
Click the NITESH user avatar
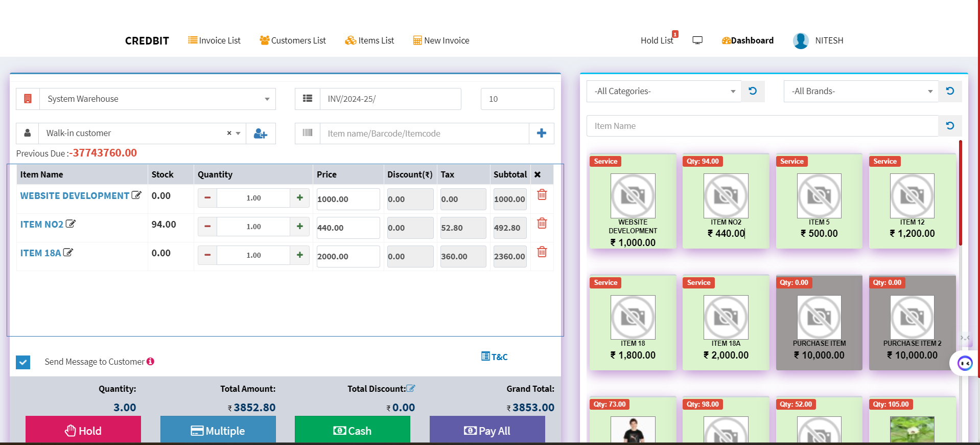tap(801, 40)
